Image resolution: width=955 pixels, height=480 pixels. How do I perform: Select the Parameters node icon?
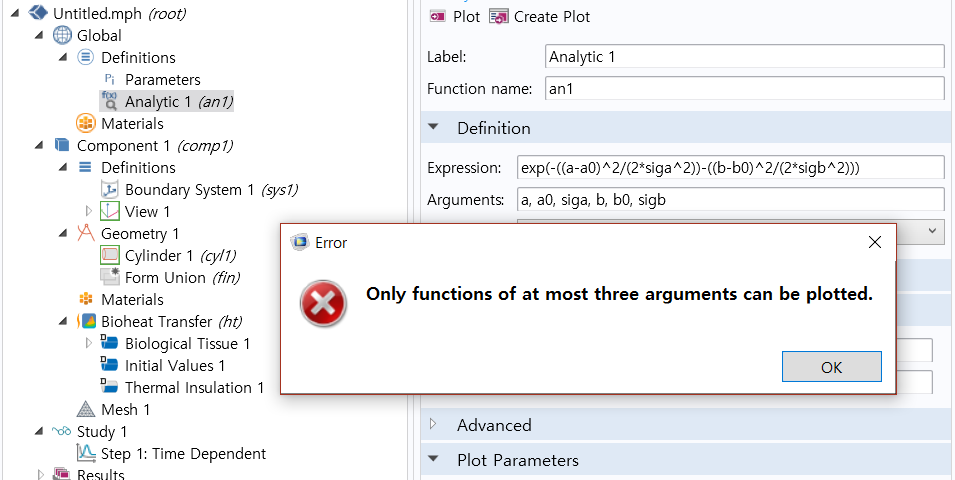(x=110, y=80)
